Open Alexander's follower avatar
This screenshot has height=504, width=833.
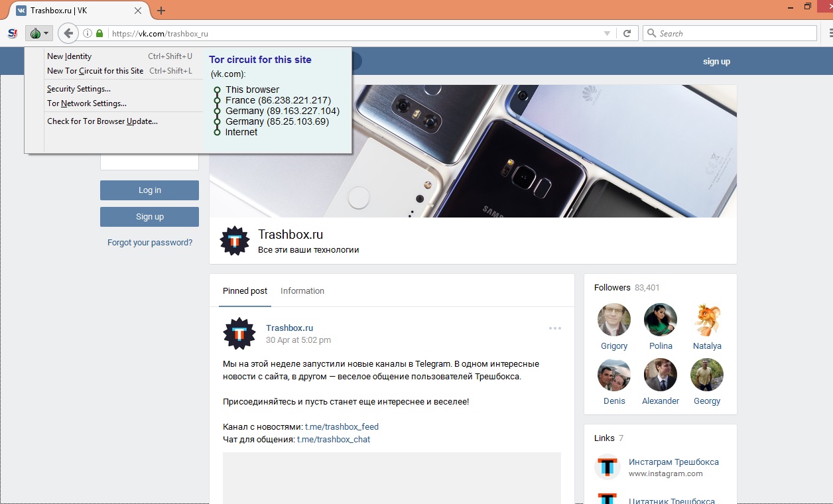[661, 375]
